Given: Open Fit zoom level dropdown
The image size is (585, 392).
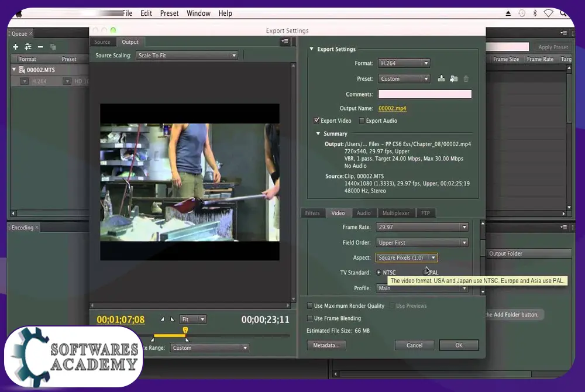Looking at the screenshot, I should (192, 319).
